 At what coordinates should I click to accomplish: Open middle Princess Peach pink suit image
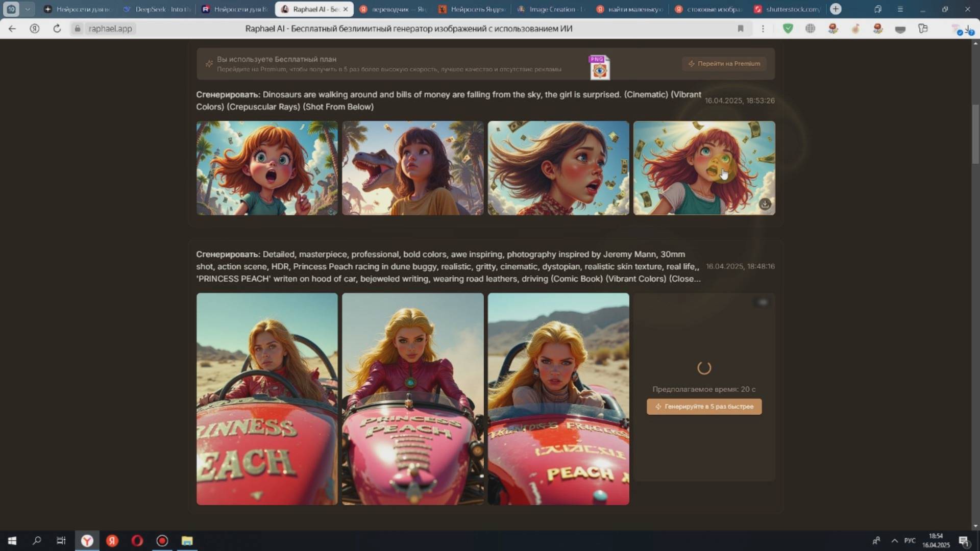coord(412,399)
